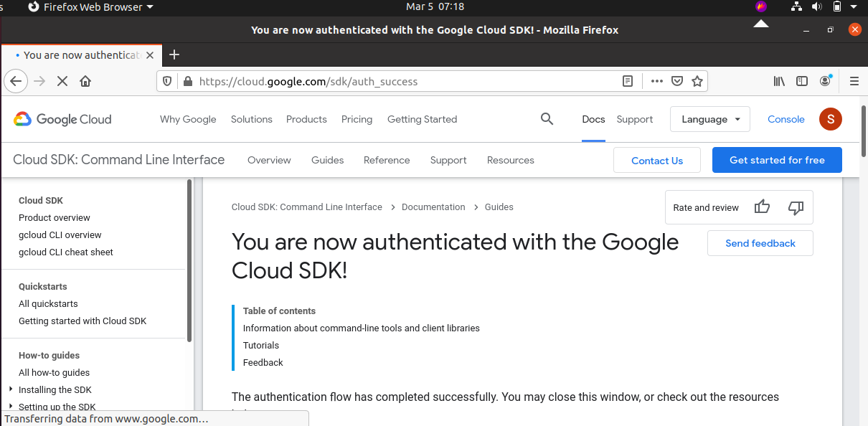Click the Firefox home icon
The image size is (868, 426).
pos(85,81)
